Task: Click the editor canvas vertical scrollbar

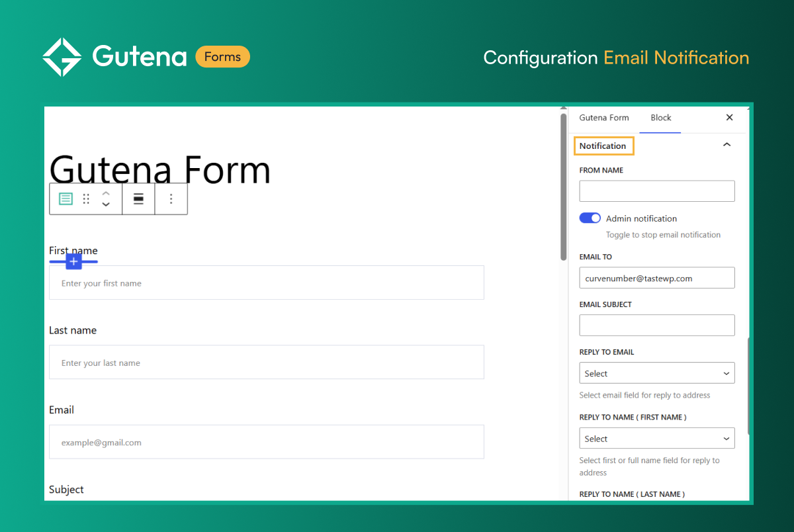Action: coord(563,187)
